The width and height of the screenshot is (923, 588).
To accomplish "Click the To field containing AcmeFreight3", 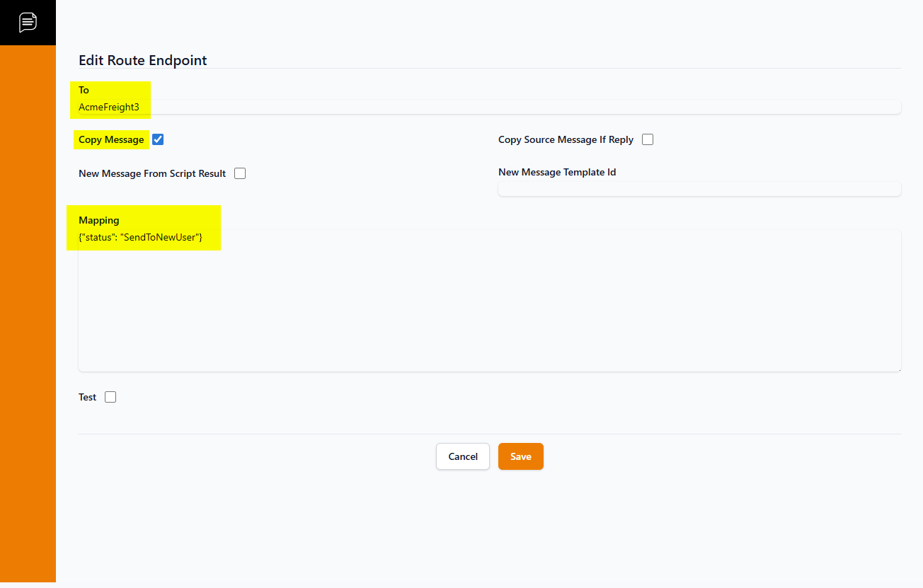I will (488, 107).
